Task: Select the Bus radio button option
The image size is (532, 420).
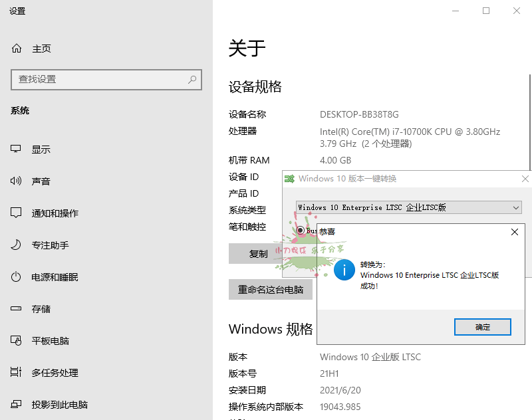Action: [300, 231]
